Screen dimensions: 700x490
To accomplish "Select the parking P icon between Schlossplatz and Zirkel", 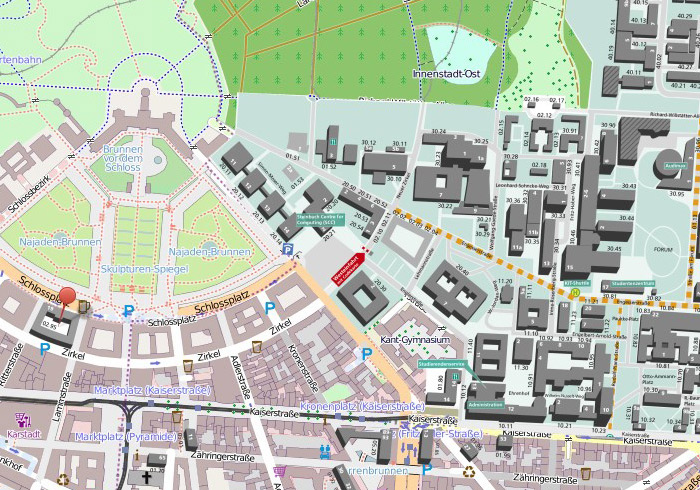I will pos(270,307).
